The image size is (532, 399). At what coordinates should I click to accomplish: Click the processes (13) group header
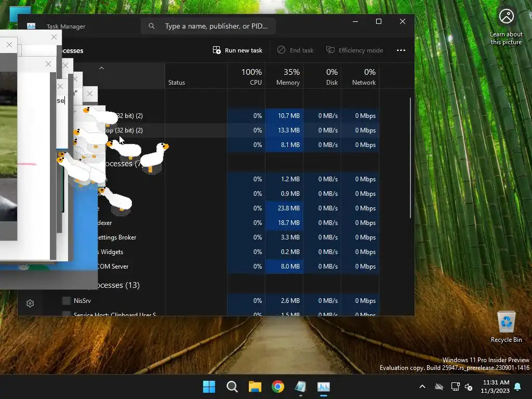coord(118,285)
